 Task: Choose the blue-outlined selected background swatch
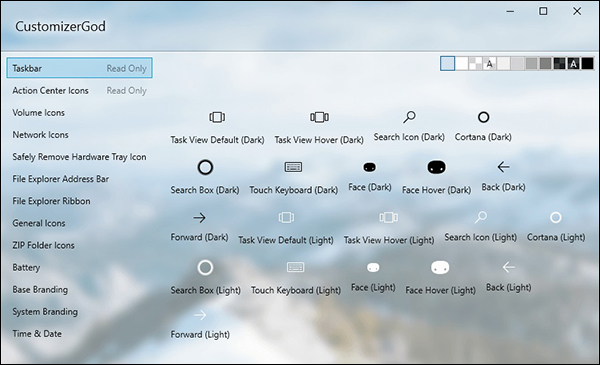point(447,64)
